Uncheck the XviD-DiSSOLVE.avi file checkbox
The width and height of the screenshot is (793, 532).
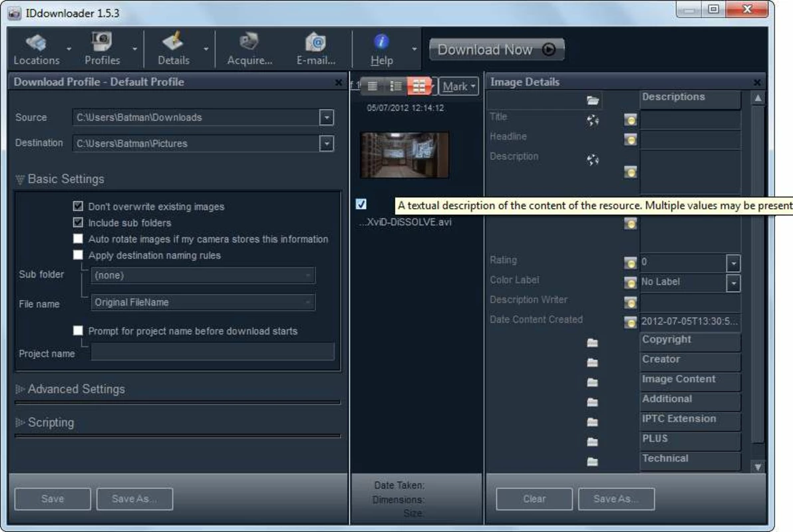coord(361,203)
